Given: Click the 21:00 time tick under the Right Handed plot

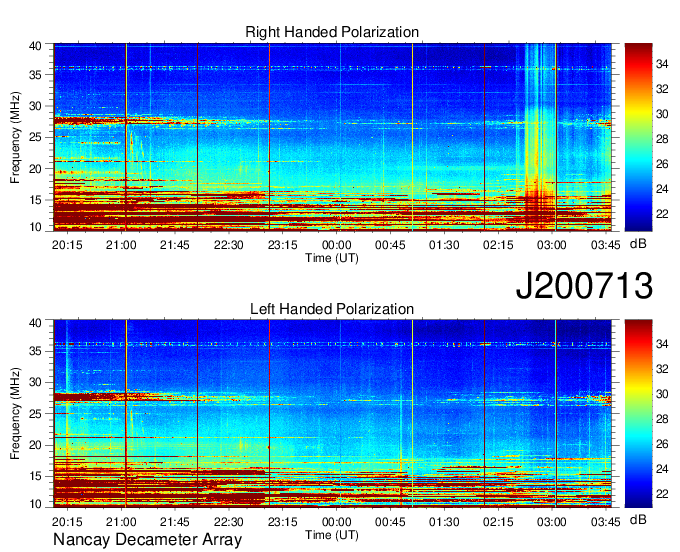Looking at the screenshot, I should click(x=121, y=245).
